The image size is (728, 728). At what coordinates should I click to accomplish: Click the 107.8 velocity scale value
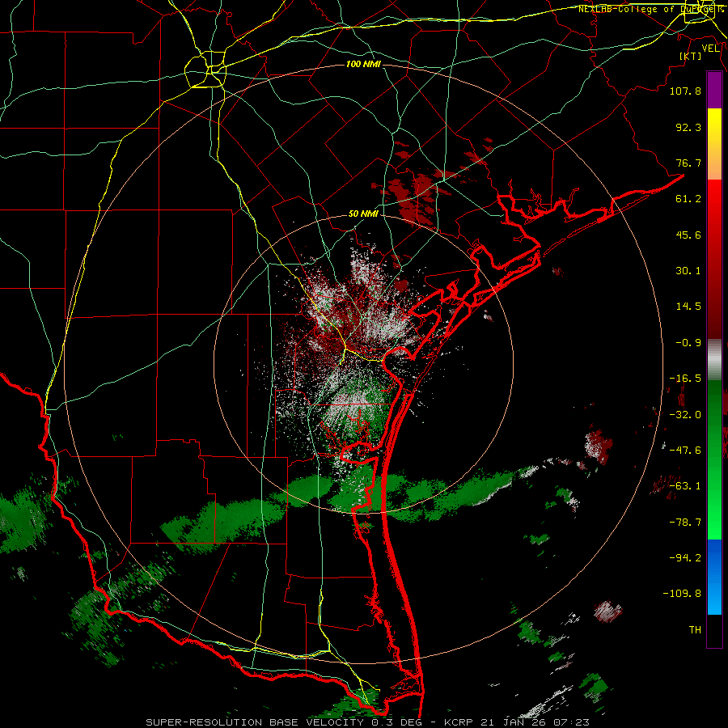(x=685, y=91)
